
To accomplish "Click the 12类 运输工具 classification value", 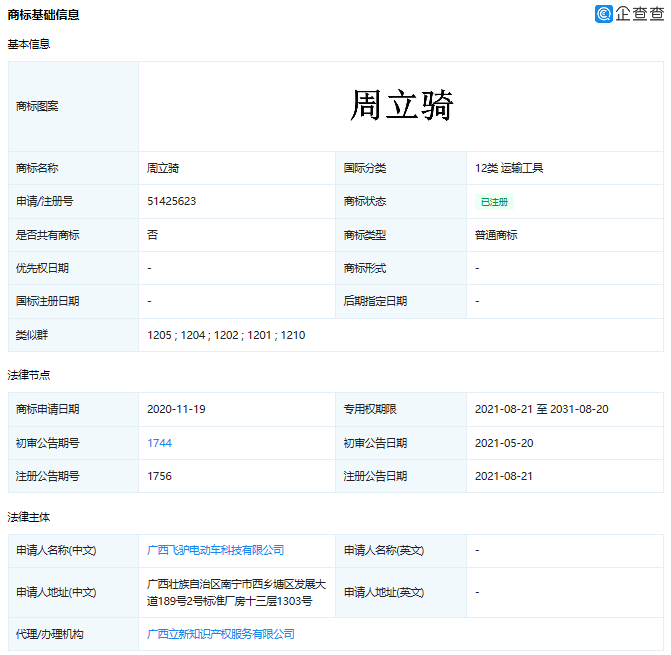I will (509, 168).
